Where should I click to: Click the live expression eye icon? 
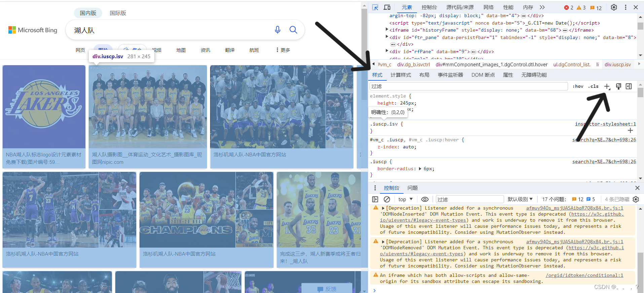coord(425,199)
